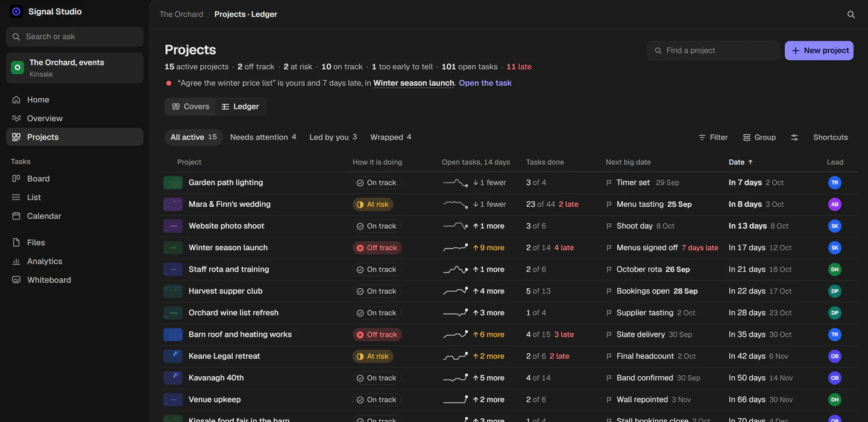Sort by the Tasks done column header
Image resolution: width=868 pixels, height=422 pixels.
545,162
